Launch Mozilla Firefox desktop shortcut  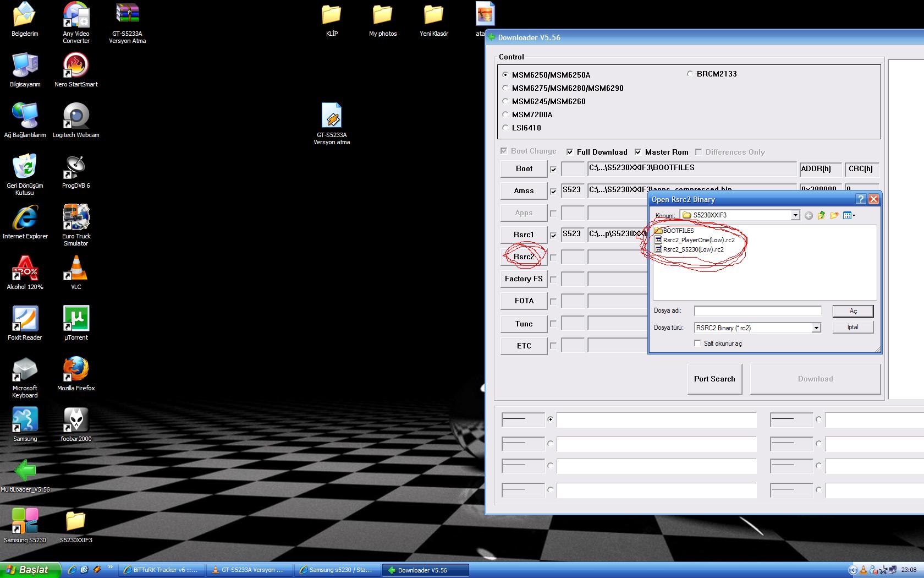(76, 374)
